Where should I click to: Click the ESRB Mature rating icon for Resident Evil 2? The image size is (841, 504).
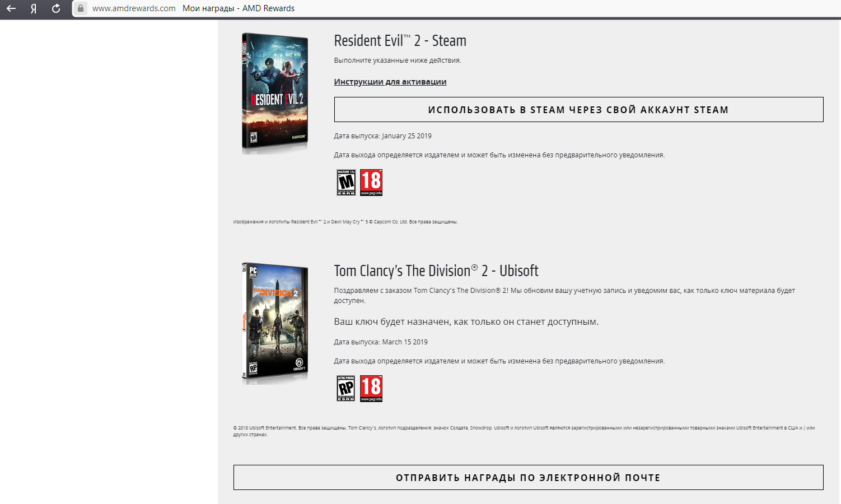point(346,183)
